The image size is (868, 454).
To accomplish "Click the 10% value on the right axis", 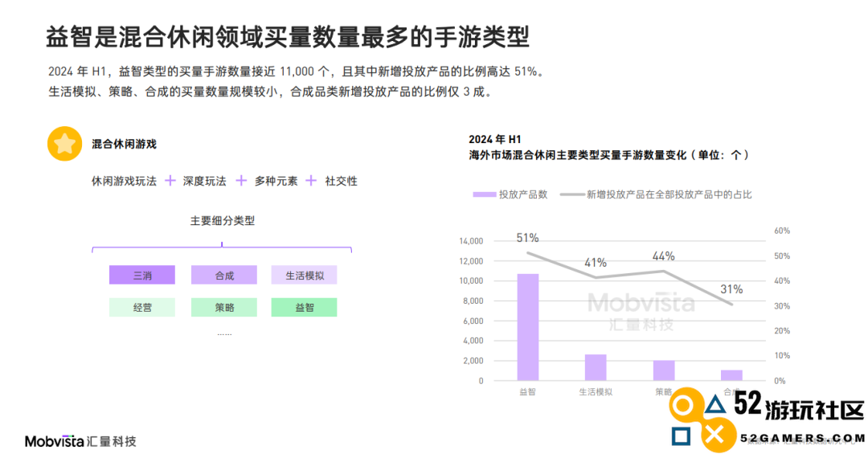I will (782, 355).
